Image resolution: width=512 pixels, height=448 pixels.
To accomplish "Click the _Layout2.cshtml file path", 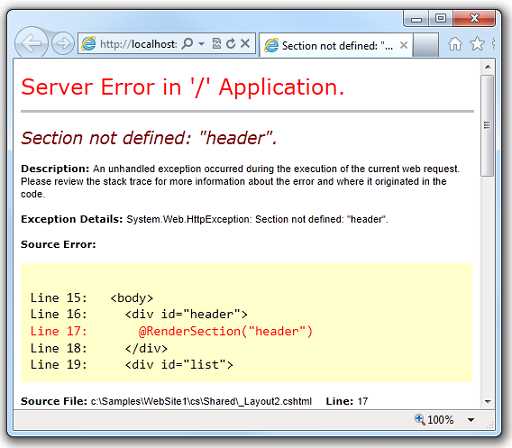I will [201, 401].
